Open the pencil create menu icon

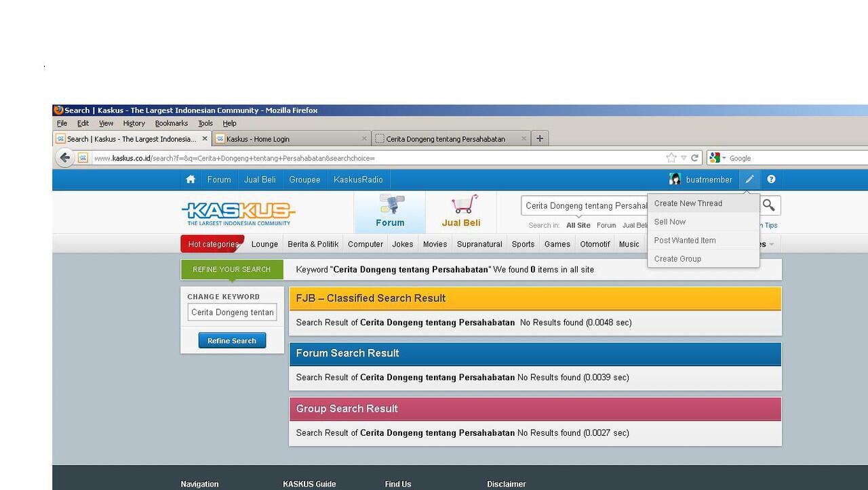[749, 180]
